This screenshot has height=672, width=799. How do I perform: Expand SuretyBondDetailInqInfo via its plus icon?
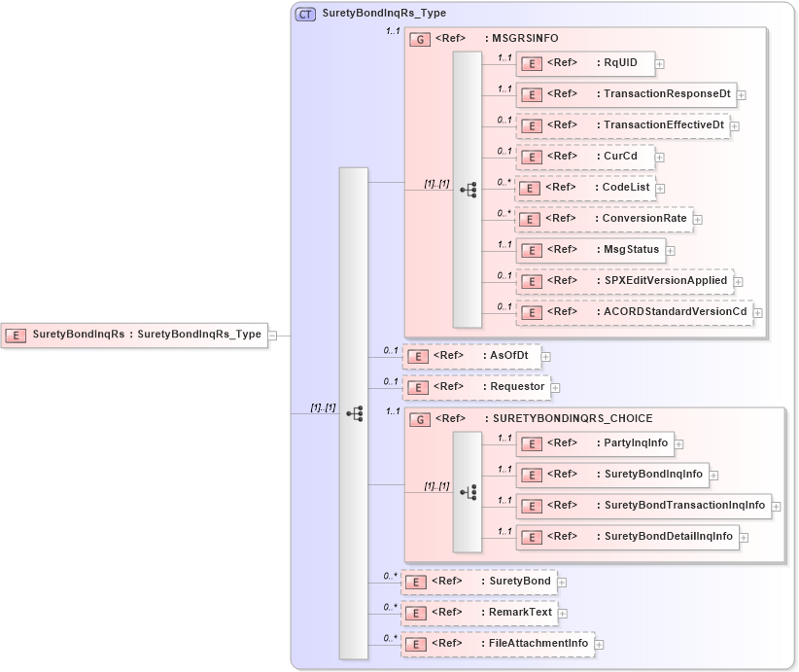[x=742, y=537]
